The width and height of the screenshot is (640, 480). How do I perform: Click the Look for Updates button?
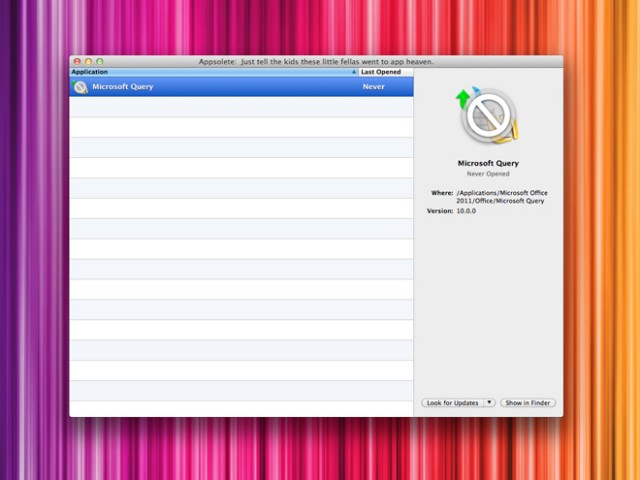pos(452,403)
